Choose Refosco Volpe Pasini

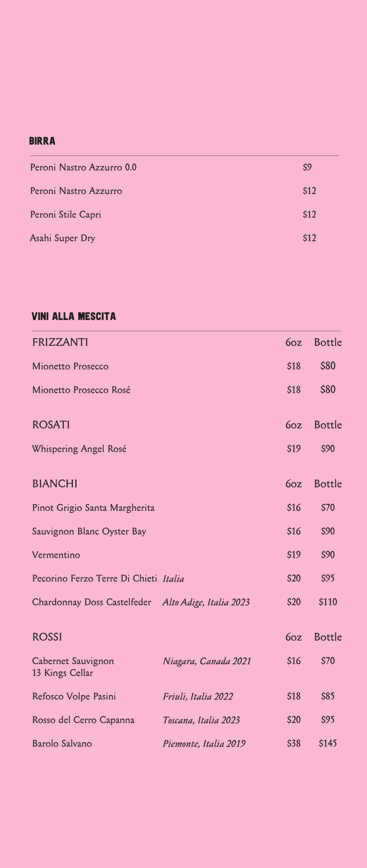pyautogui.click(x=74, y=696)
